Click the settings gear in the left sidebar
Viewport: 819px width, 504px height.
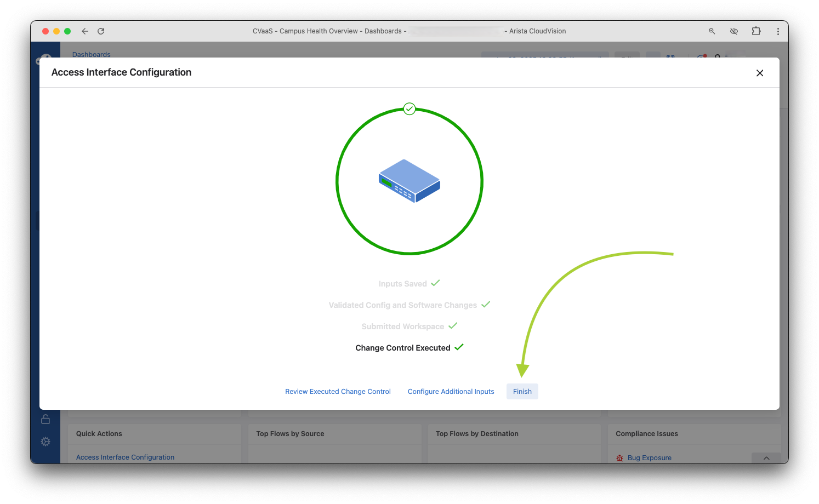click(x=46, y=442)
